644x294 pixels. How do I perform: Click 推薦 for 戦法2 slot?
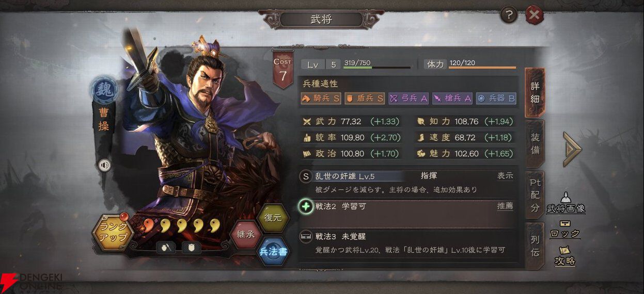pyautogui.click(x=505, y=206)
